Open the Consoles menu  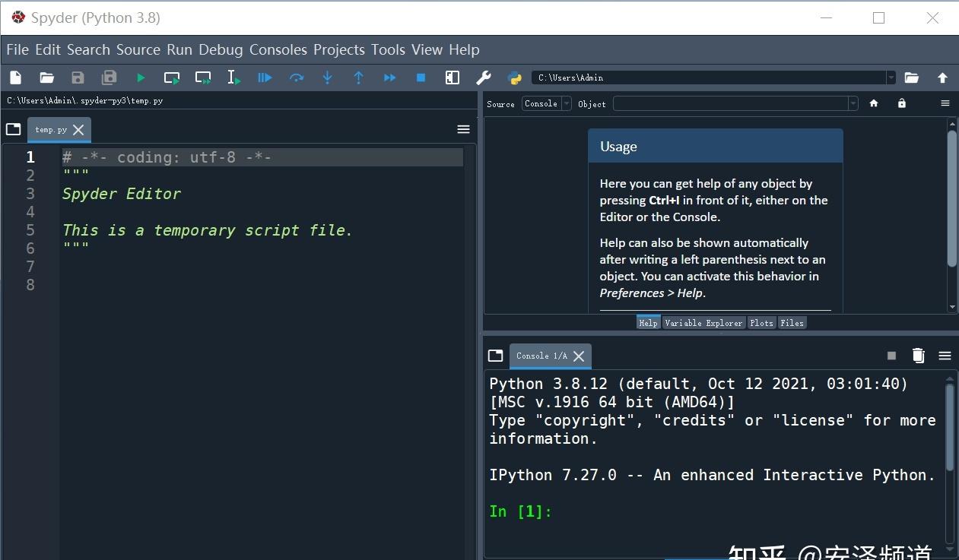coord(278,49)
